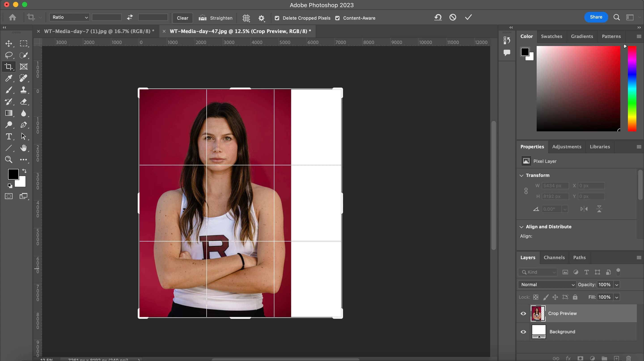Cancel the current crop operation

click(x=453, y=17)
